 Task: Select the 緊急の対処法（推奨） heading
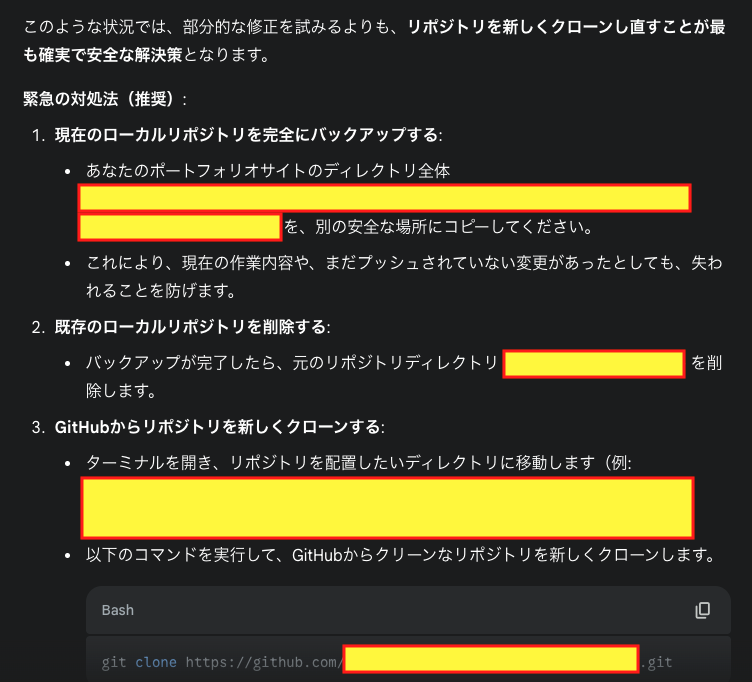coord(98,99)
